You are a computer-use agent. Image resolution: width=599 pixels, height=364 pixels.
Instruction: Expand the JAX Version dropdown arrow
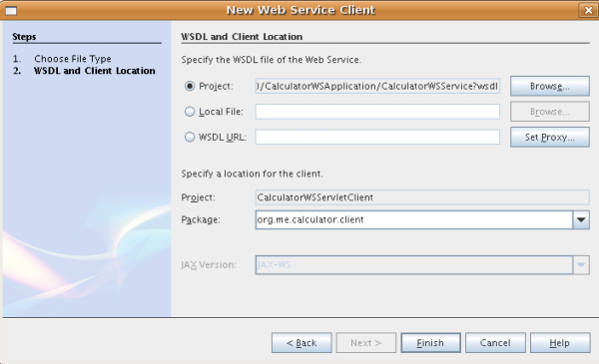581,265
